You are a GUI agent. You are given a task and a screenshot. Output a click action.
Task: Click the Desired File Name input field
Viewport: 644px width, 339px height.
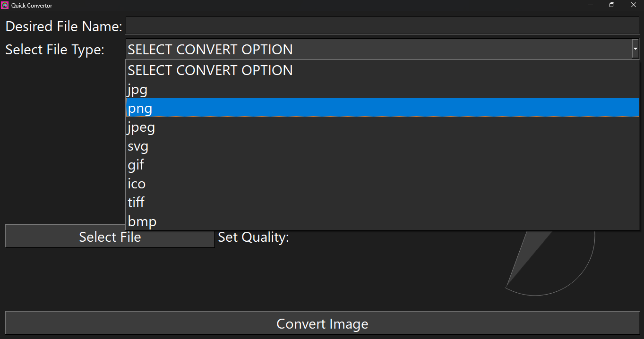click(382, 25)
